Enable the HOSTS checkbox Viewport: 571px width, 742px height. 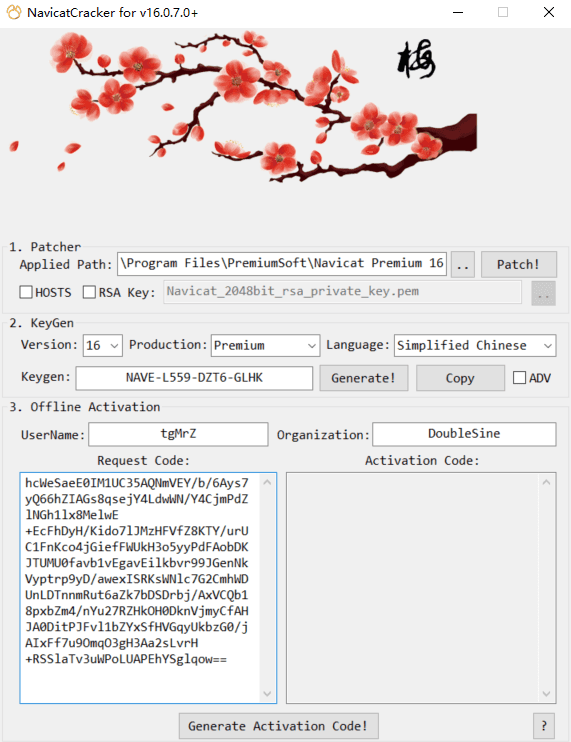pos(26,292)
